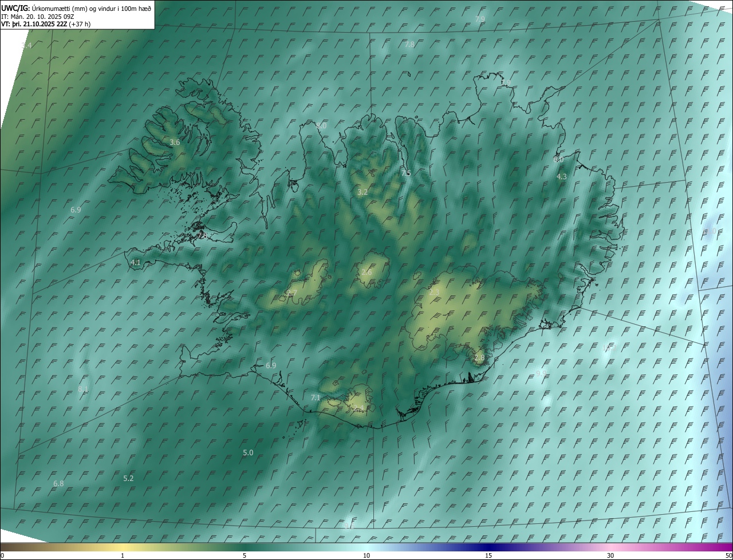Click the precipitation color scale bar
Viewport: 733px width, 560px height.
pos(366,547)
